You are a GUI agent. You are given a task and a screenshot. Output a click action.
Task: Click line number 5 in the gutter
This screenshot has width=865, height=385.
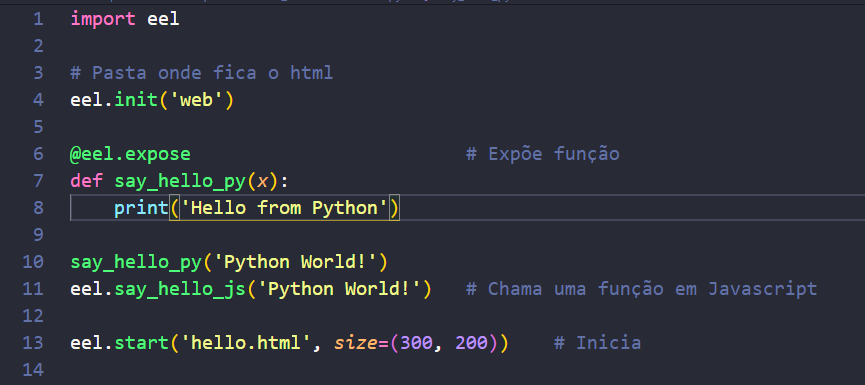pos(38,127)
